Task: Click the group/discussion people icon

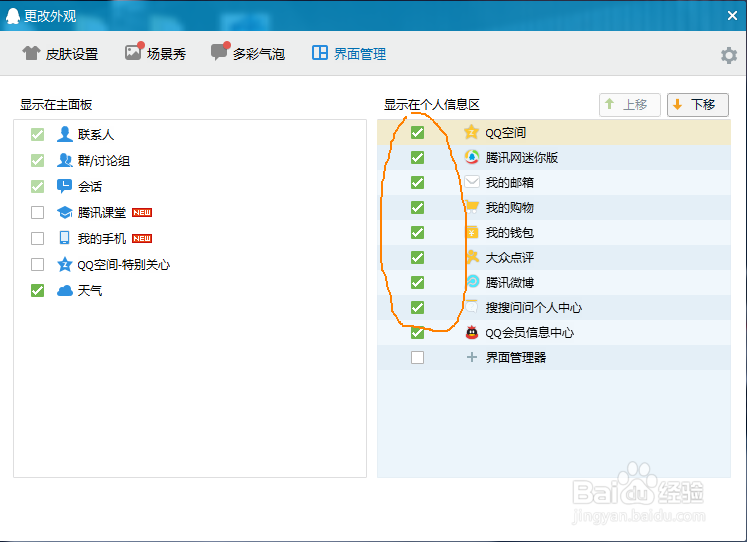Action: pos(64,160)
